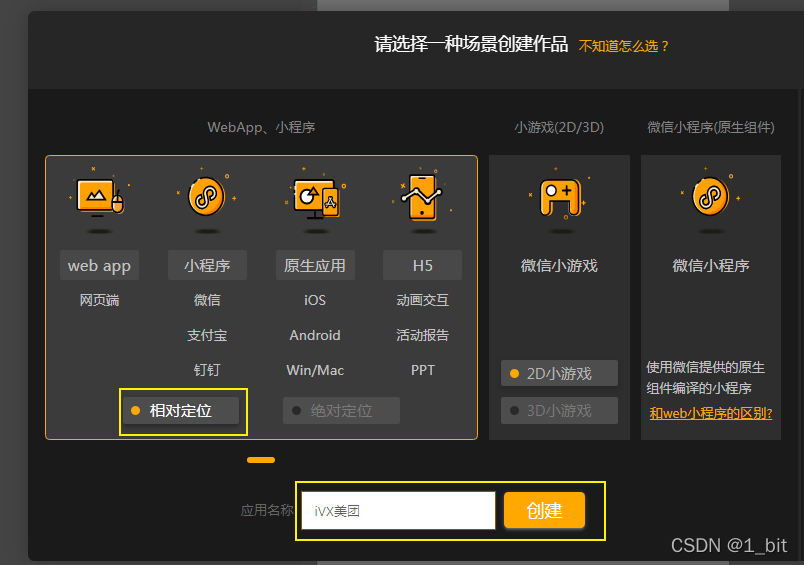Click the 应用名称 input field
Viewport: 804px width, 565px height.
click(x=398, y=511)
